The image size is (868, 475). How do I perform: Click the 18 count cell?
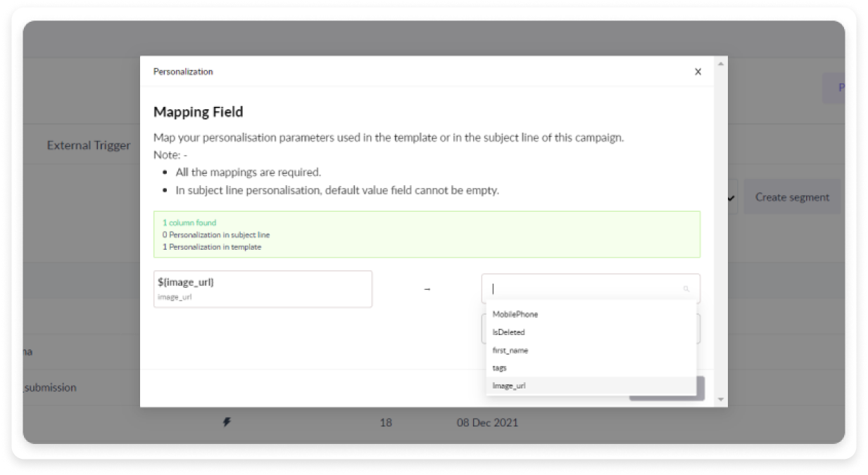tap(386, 423)
